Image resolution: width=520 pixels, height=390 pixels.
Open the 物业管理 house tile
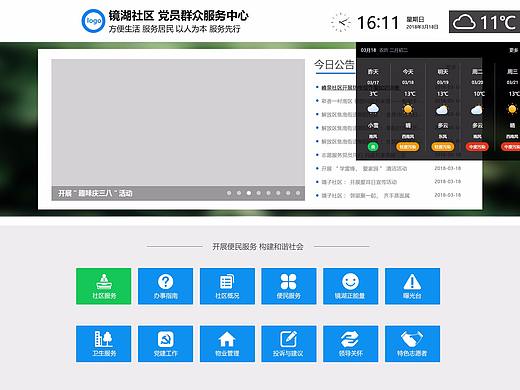227,344
